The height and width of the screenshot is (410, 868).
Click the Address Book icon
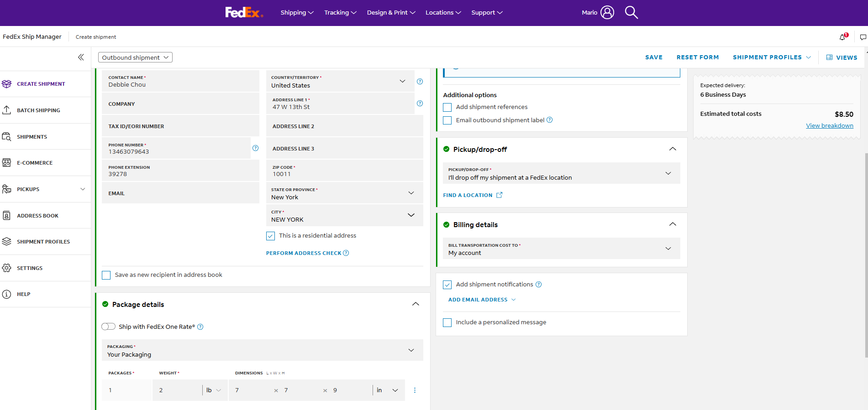tap(6, 215)
